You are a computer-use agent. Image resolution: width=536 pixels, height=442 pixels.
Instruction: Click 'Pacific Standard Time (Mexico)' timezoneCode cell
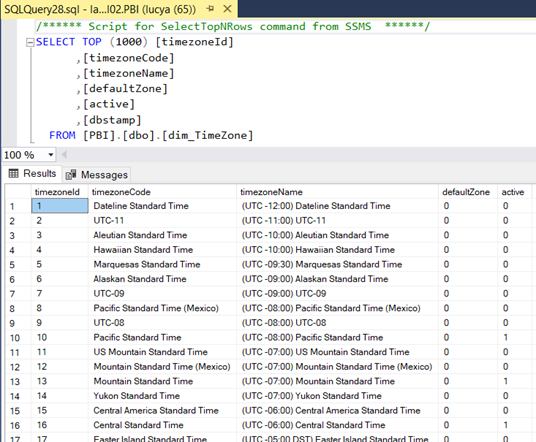pyautogui.click(x=162, y=308)
